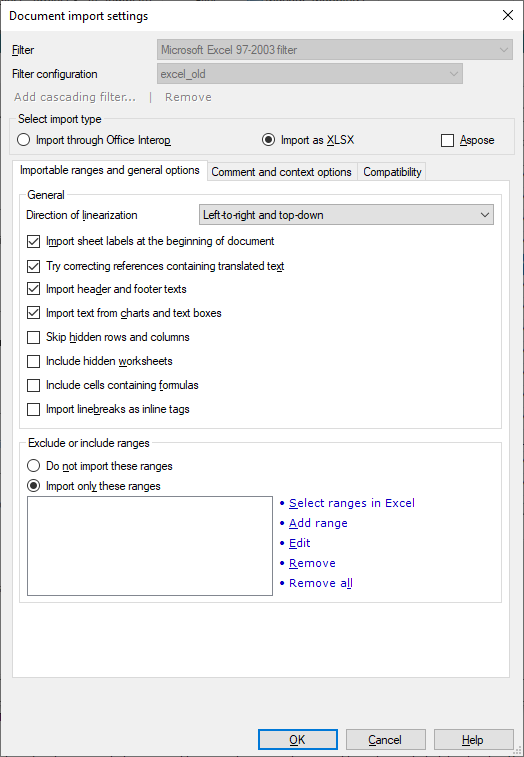Choose the Import as XLSX radio button

click(x=308, y=140)
